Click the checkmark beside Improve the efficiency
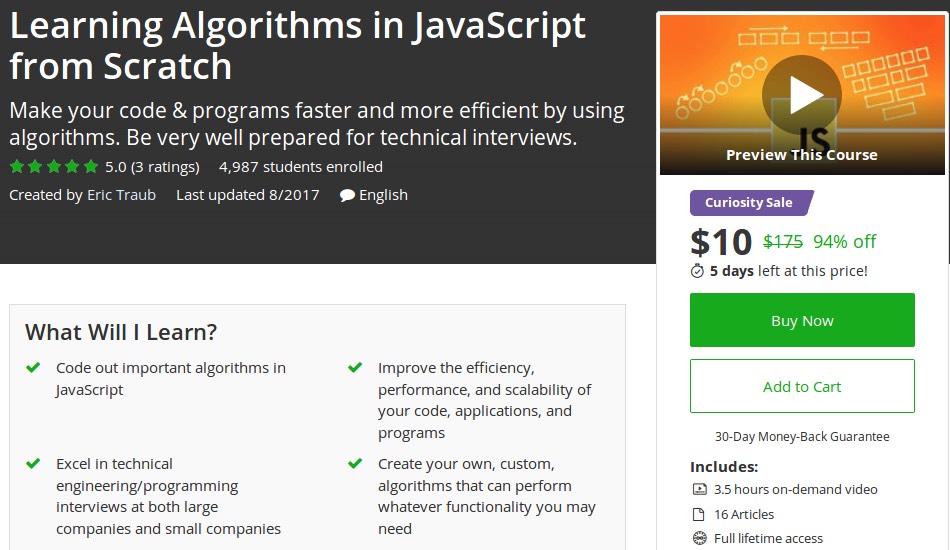The height and width of the screenshot is (550, 950). [x=355, y=368]
